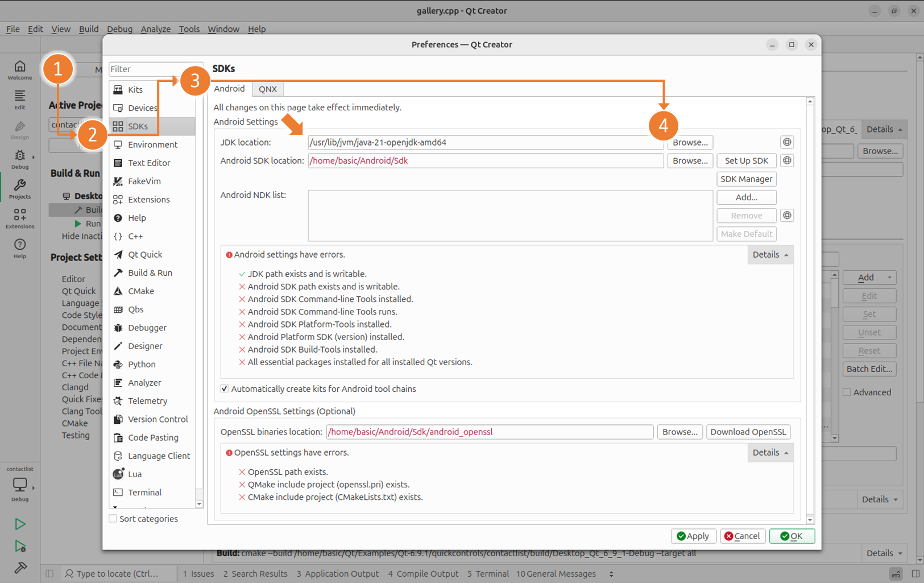Start debugging with the run-debug icon
Viewport: 924px width, 583px height.
[x=20, y=546]
